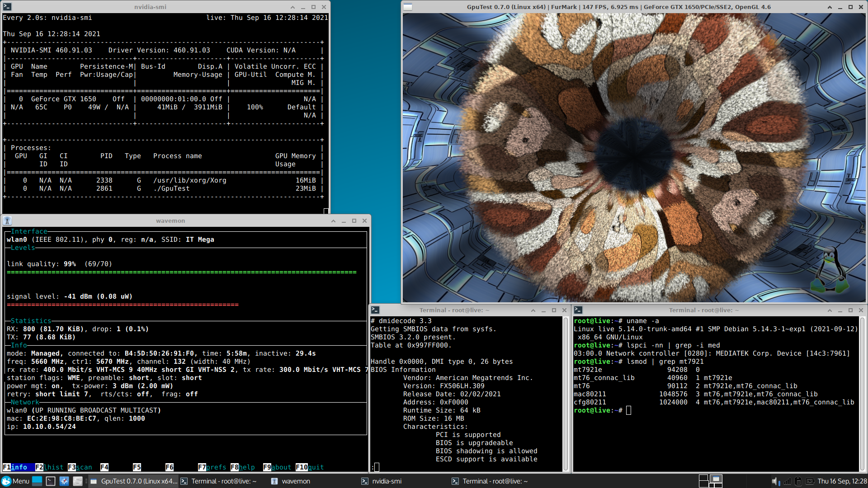Click the F7 prefs option in wavemon
The width and height of the screenshot is (868, 488).
click(x=212, y=467)
